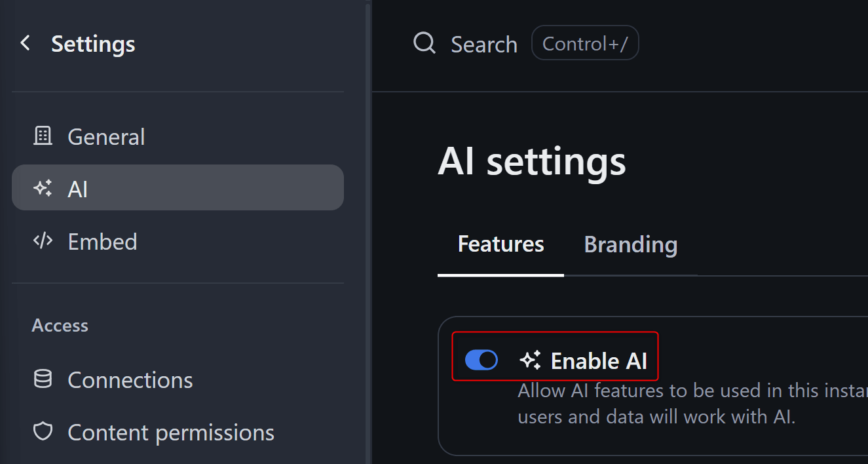Click the Connections database icon
Image resolution: width=868 pixels, height=464 pixels.
[x=43, y=379]
